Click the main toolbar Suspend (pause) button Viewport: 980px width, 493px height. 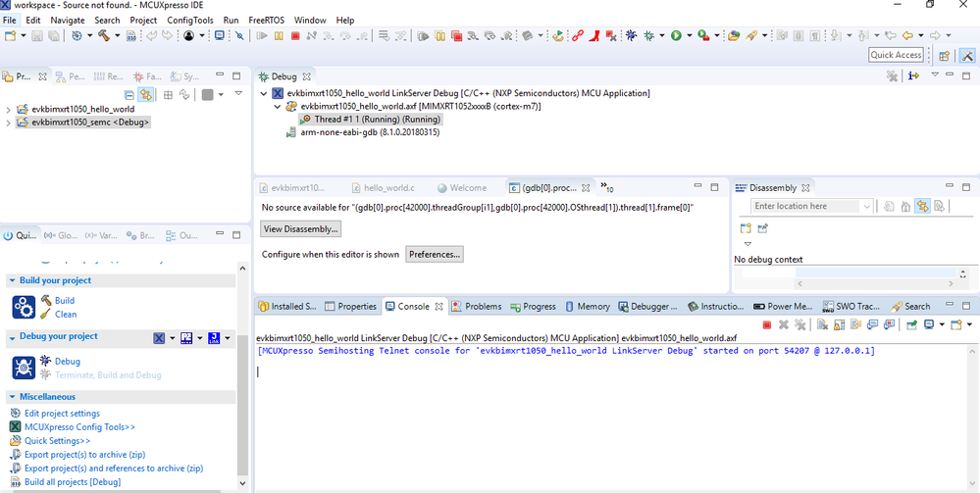[x=279, y=36]
